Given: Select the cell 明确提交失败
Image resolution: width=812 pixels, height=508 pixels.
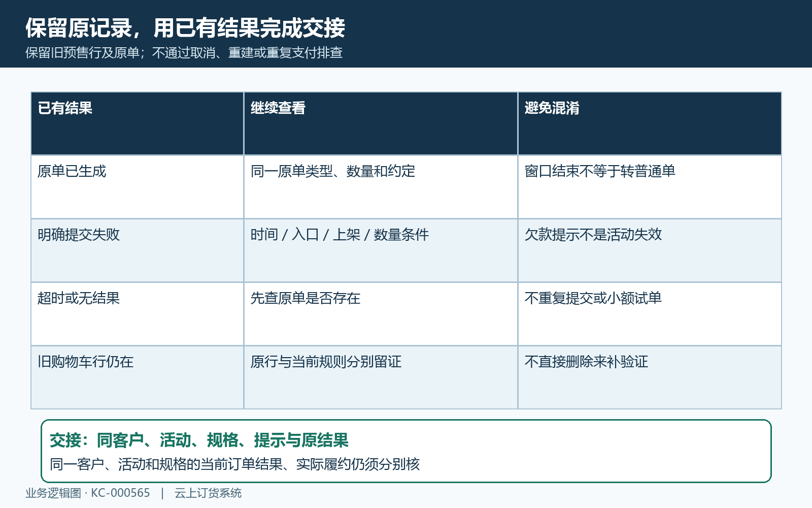Looking at the screenshot, I should click(137, 250).
